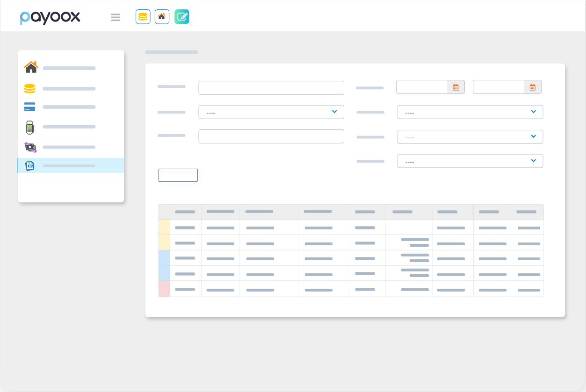Focus the topmost text input in the filter form
The image size is (586, 392).
(x=271, y=88)
